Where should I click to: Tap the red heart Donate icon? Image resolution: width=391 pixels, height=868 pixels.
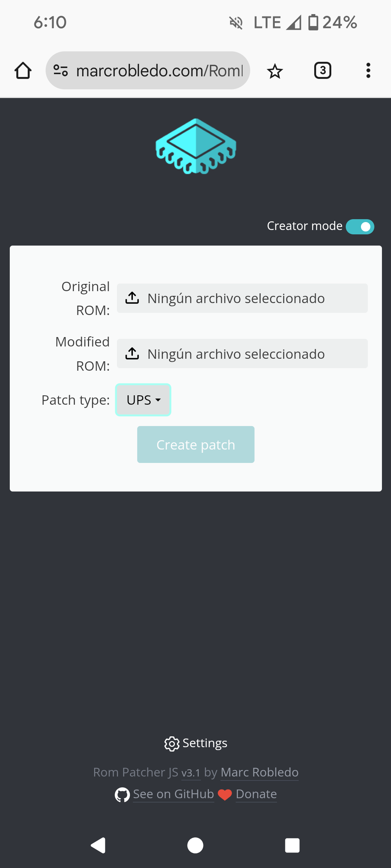point(225,795)
